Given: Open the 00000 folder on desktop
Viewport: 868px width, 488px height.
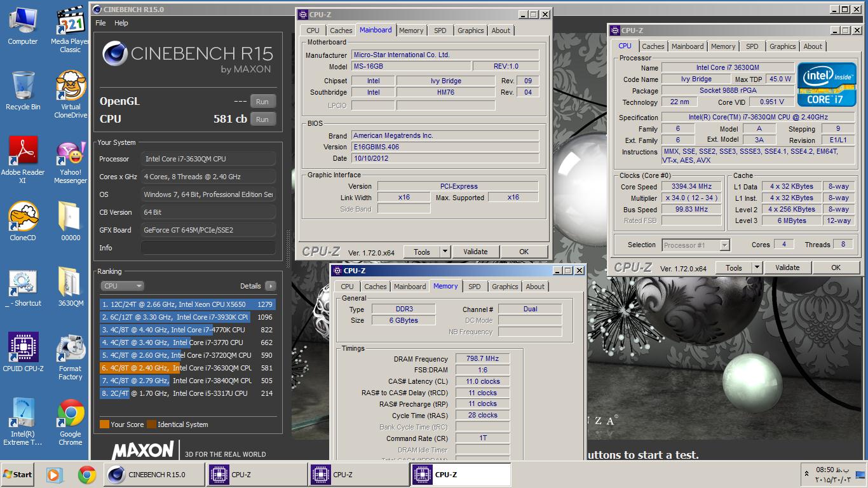Looking at the screenshot, I should 71,222.
